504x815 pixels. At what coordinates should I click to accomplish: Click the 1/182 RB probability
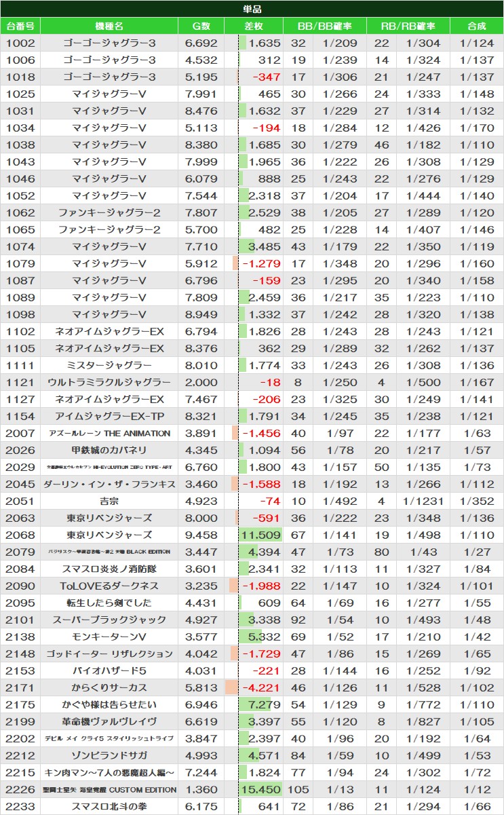[x=423, y=145]
